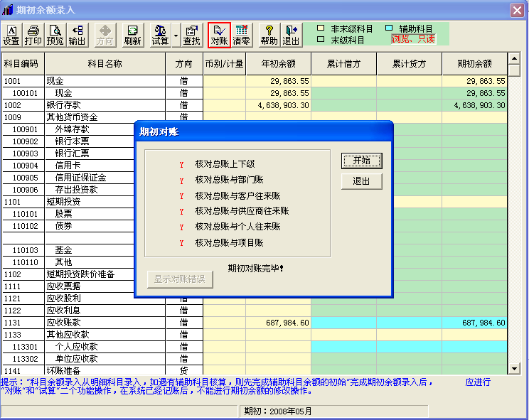Viewport: 529px width, 420px height.
Task: Click the 方向 column header
Action: click(x=184, y=64)
